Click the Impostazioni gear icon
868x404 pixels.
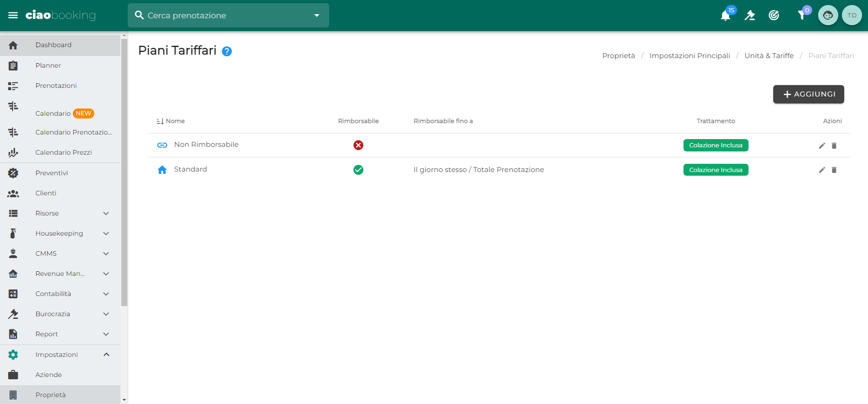coord(13,355)
